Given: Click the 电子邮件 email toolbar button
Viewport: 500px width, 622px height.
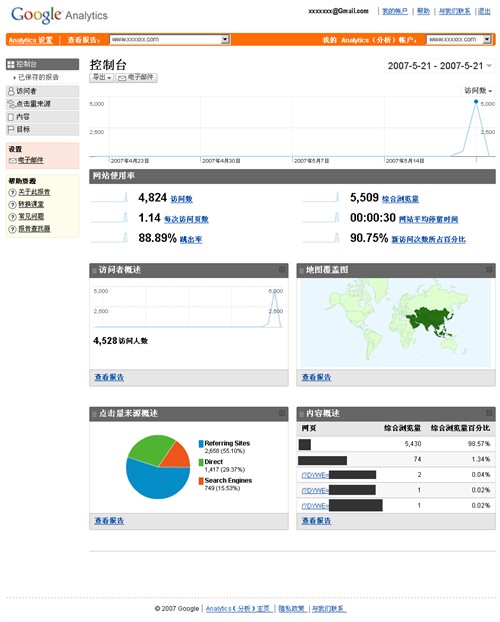Looking at the screenshot, I should 136,77.
